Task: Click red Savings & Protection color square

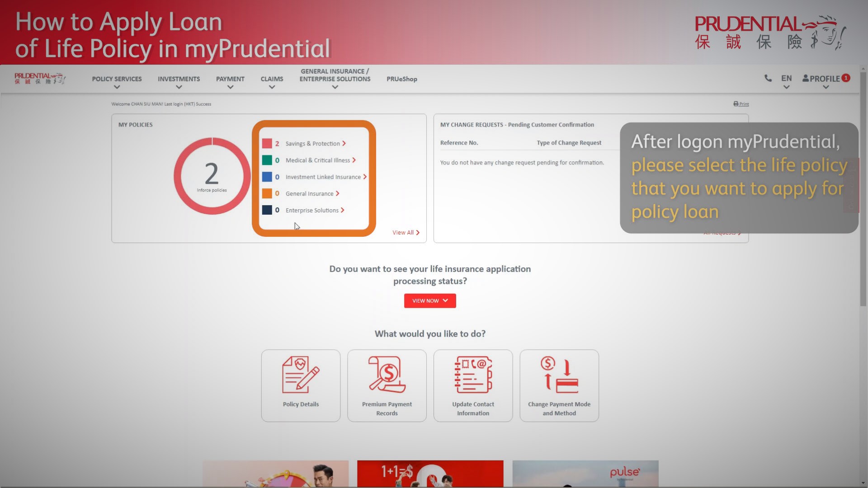Action: [267, 144]
